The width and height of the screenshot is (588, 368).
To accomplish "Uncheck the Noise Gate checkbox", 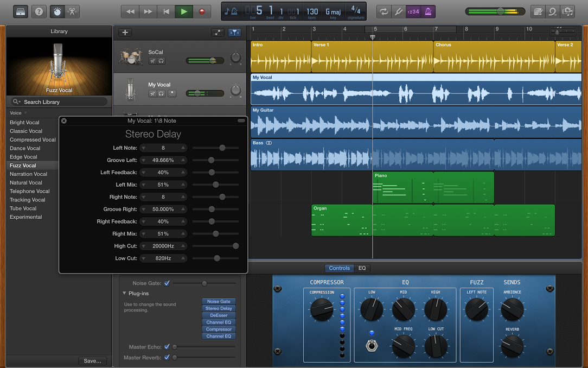I will (167, 283).
